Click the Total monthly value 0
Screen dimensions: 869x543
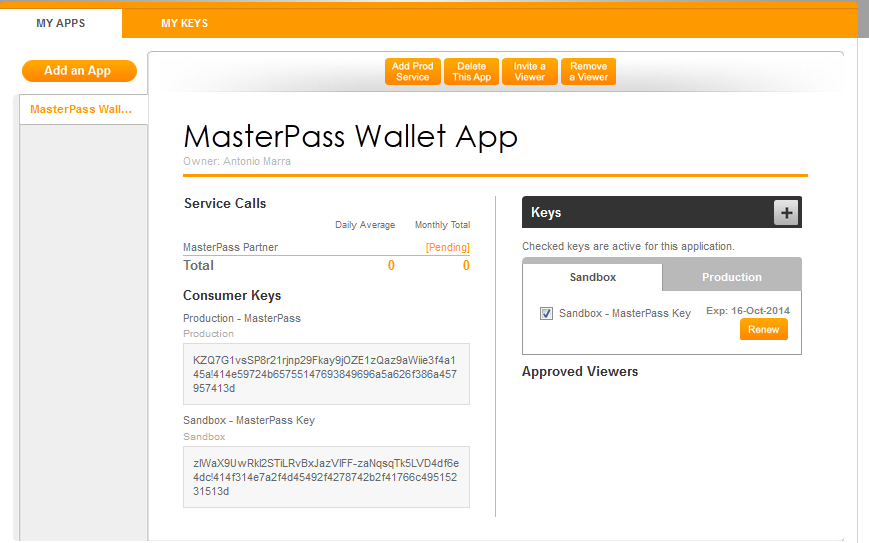(466, 266)
